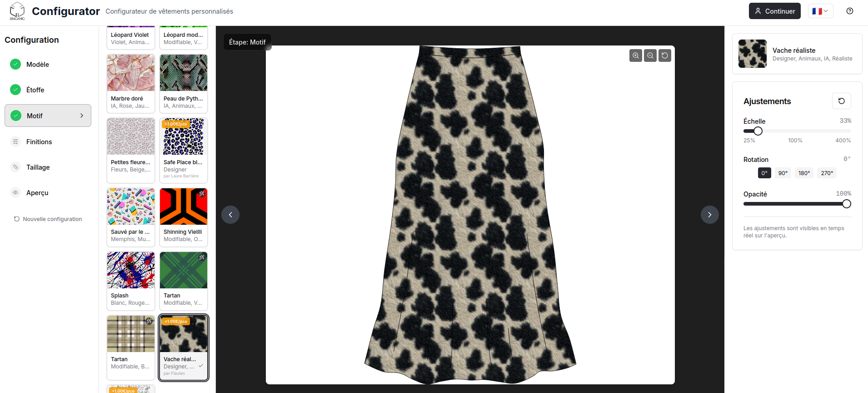Viewport: 868px width, 393px height.
Task: Zoom out of the skirt preview
Action: pyautogui.click(x=650, y=55)
